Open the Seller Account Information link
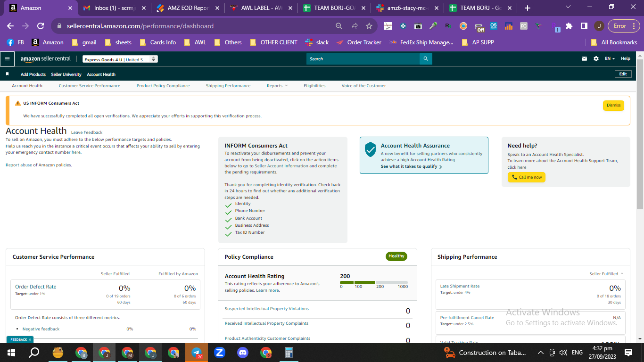The image size is (644, 362). click(281, 166)
